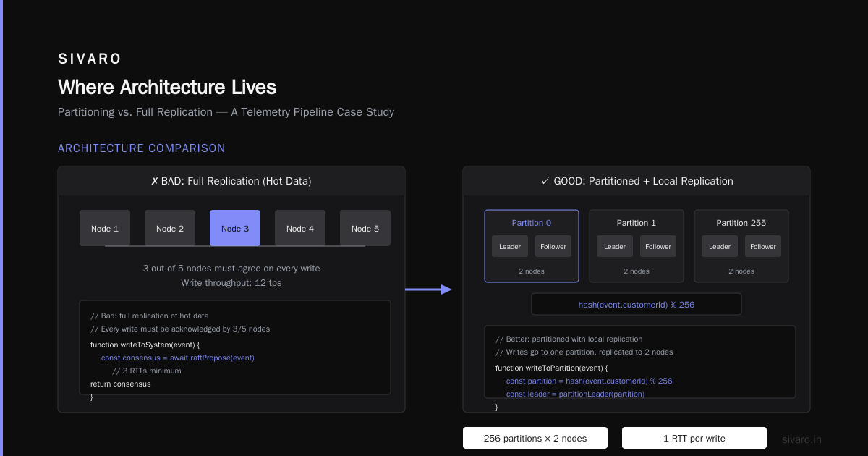Click the 'Writes go to one partition' comment line

pyautogui.click(x=584, y=352)
